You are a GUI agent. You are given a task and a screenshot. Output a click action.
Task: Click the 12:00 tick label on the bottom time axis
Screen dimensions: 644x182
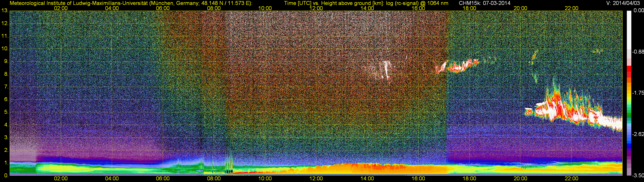pos(316,179)
